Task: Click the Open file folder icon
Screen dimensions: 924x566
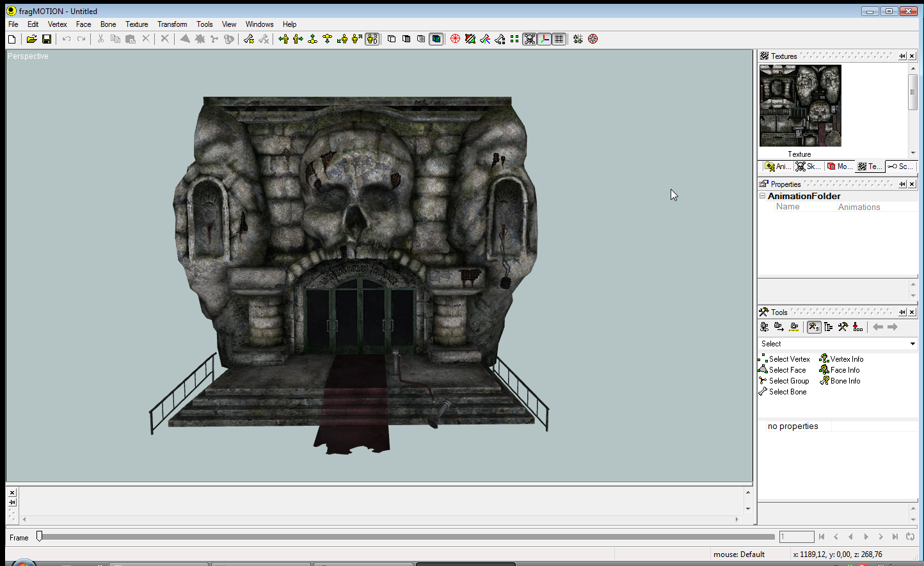Action: click(x=31, y=39)
